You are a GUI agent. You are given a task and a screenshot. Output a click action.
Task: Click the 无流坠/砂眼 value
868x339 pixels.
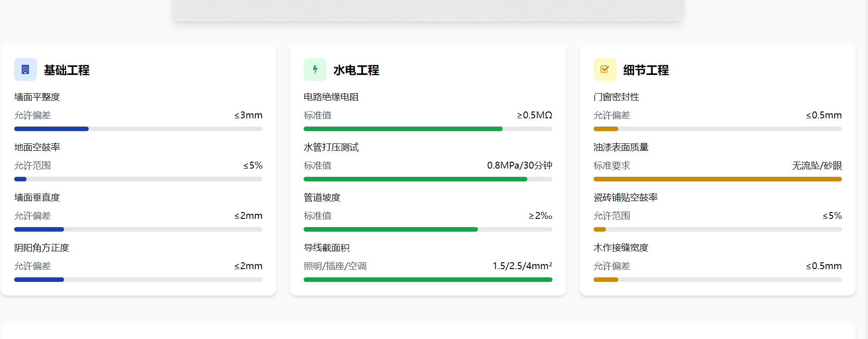point(817,165)
